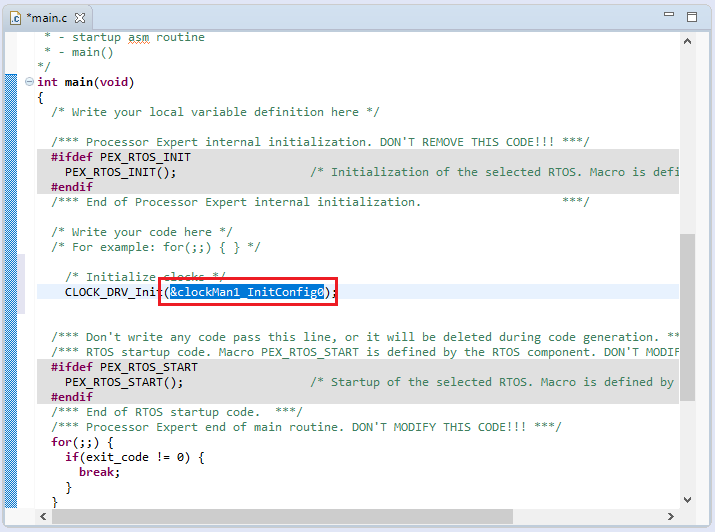The width and height of the screenshot is (715, 532).
Task: Click horizontal scrollbar left arrow
Action: (43, 516)
